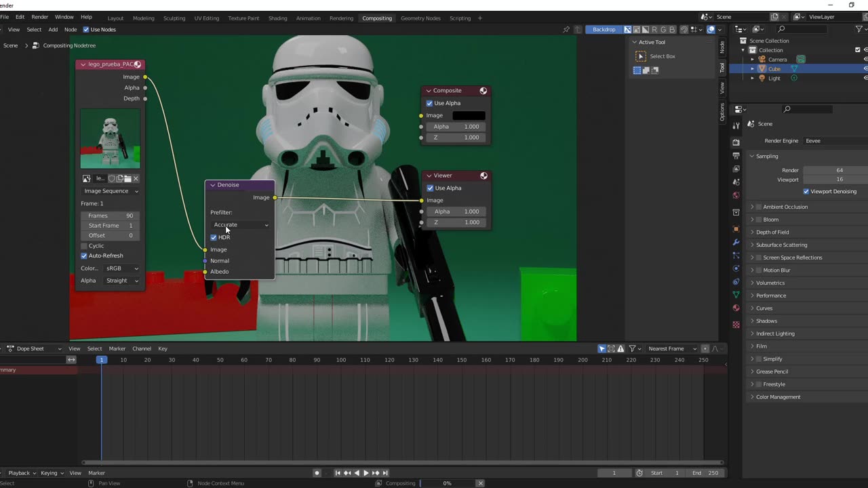Toggle Color and Alpha channel display icon
The height and width of the screenshot is (488, 868).
coord(628,30)
